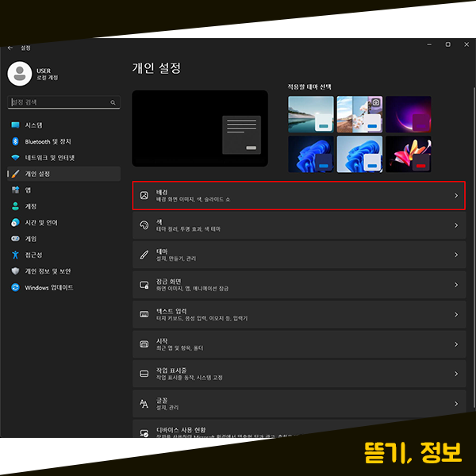Image resolution: width=476 pixels, height=476 pixels.
Task: Click the 작업 표시줄 taskbar icon
Action: (x=144, y=374)
